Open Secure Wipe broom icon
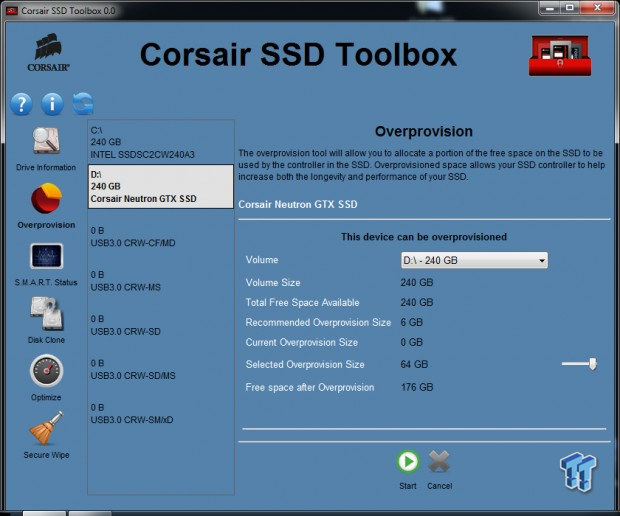 (x=46, y=428)
